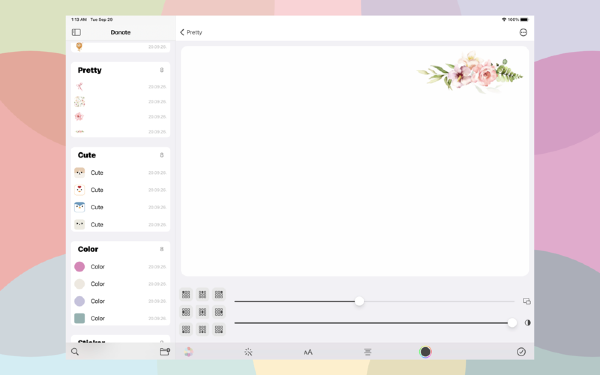Image resolution: width=600 pixels, height=375 pixels.
Task: Confirm with the checkmark circle icon
Action: (521, 352)
